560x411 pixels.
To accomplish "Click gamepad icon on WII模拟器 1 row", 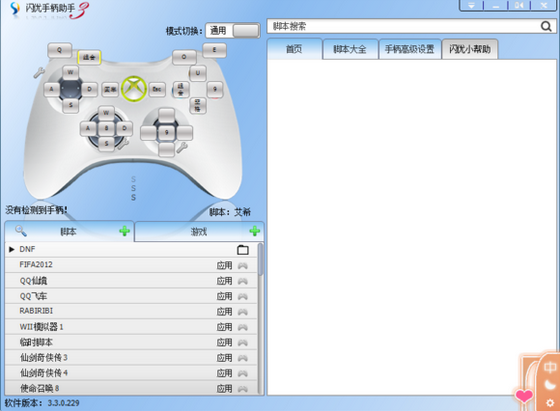I will pos(243,327).
